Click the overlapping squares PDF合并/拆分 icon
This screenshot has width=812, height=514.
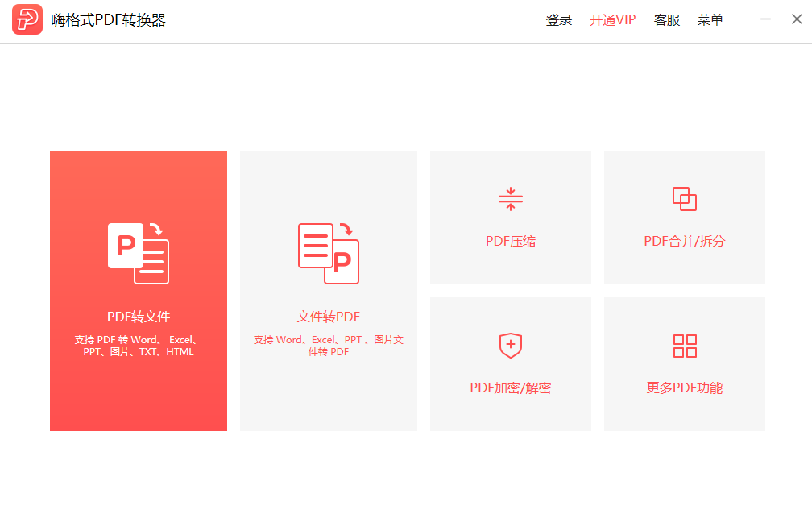(x=684, y=198)
